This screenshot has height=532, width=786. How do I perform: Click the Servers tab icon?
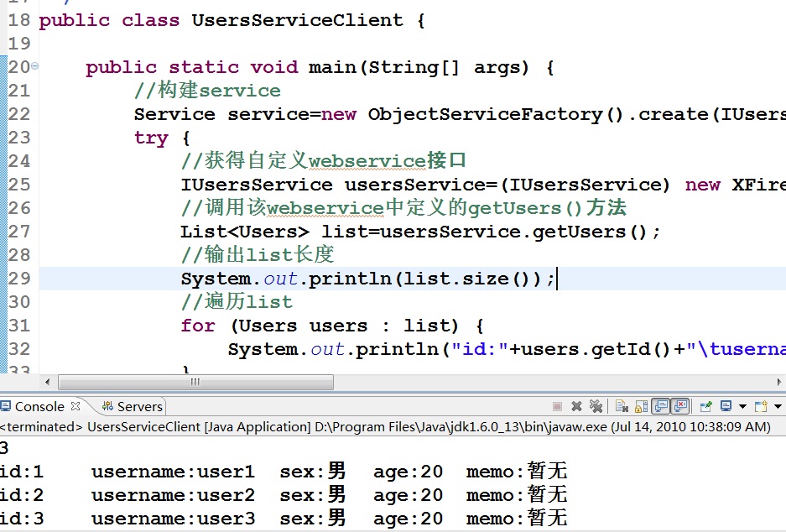coord(107,406)
